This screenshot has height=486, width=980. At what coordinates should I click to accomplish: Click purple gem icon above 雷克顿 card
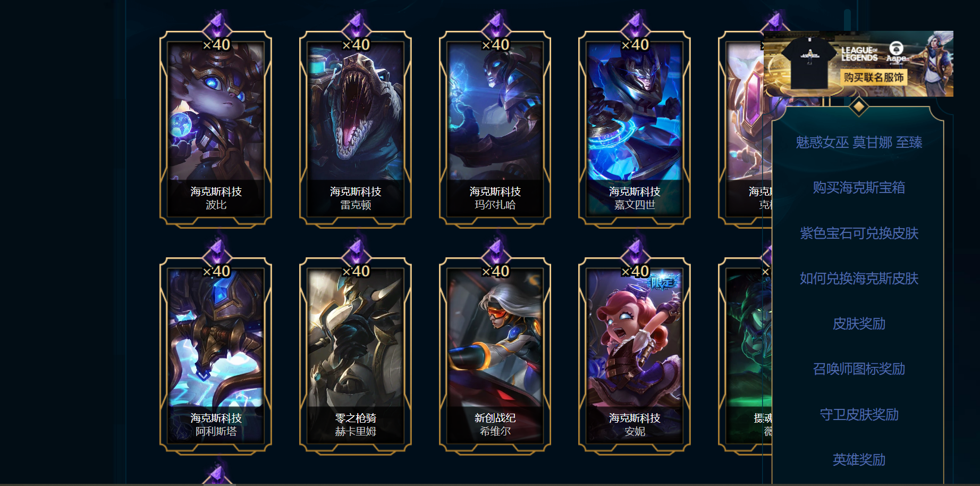pos(356,25)
